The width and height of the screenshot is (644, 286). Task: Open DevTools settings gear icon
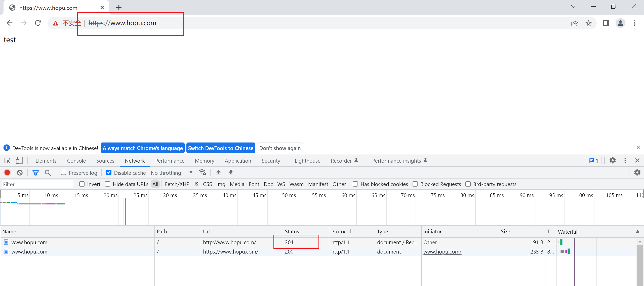pos(613,160)
